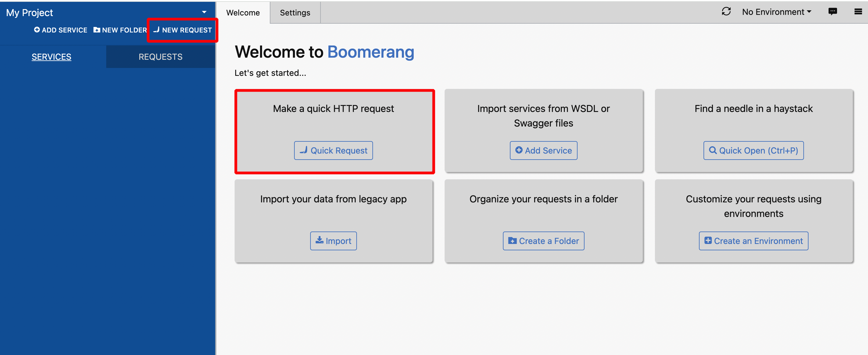Click the SERVICES link in sidebar

tap(52, 56)
